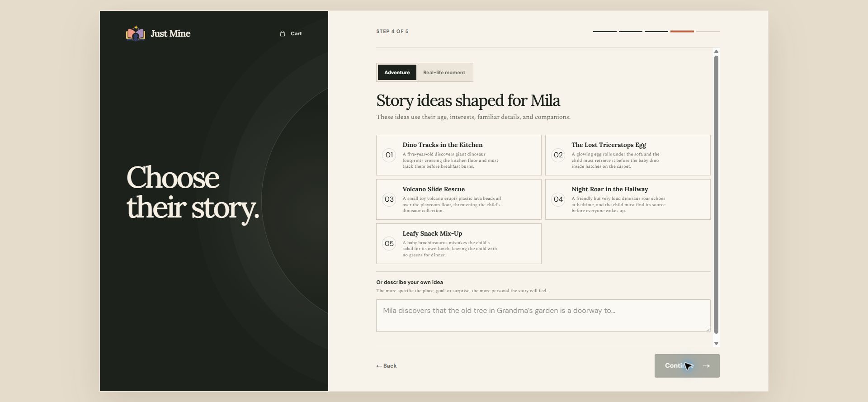Image resolution: width=868 pixels, height=402 pixels.
Task: Click the orange fourth progress segment
Action: [682, 31]
